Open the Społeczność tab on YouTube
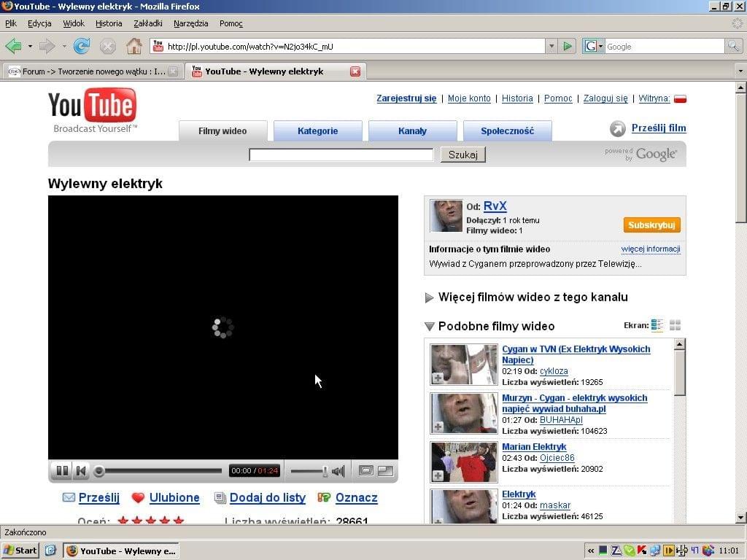747x560 pixels. [508, 131]
